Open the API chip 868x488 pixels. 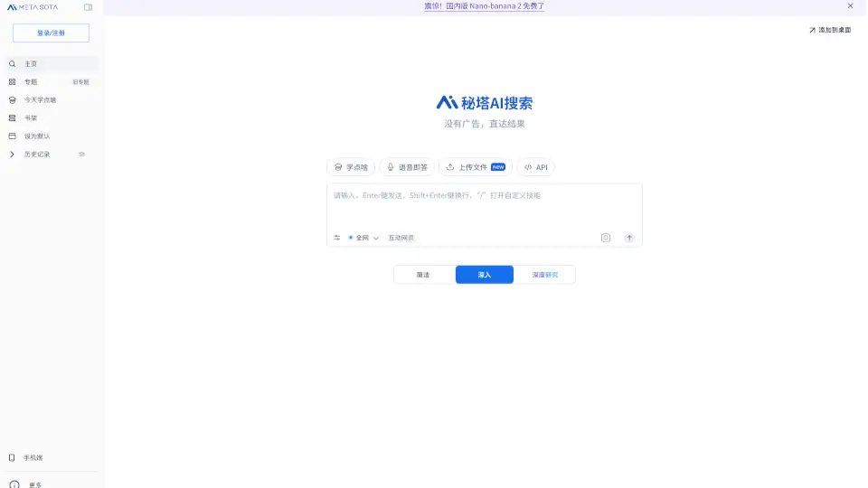pyautogui.click(x=536, y=167)
